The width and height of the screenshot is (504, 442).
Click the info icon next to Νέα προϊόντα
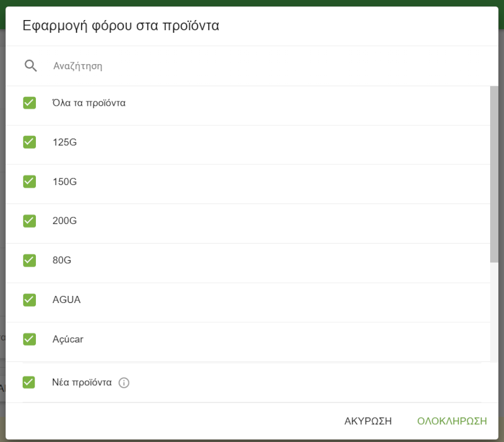pos(124,382)
